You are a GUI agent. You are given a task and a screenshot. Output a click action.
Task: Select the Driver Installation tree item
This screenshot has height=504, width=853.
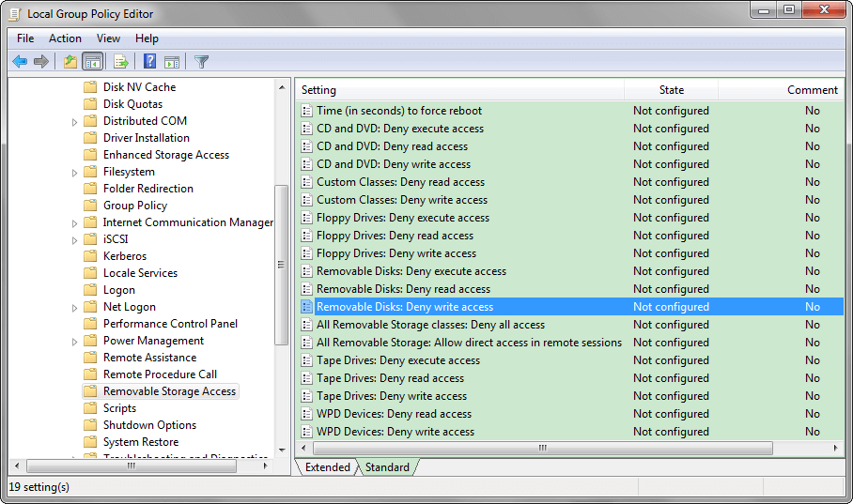tap(147, 138)
